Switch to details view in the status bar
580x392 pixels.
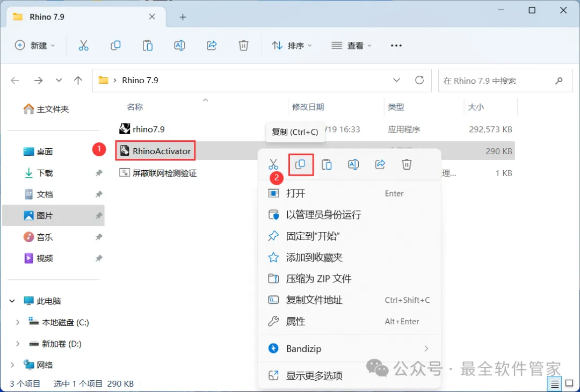pyautogui.click(x=554, y=384)
